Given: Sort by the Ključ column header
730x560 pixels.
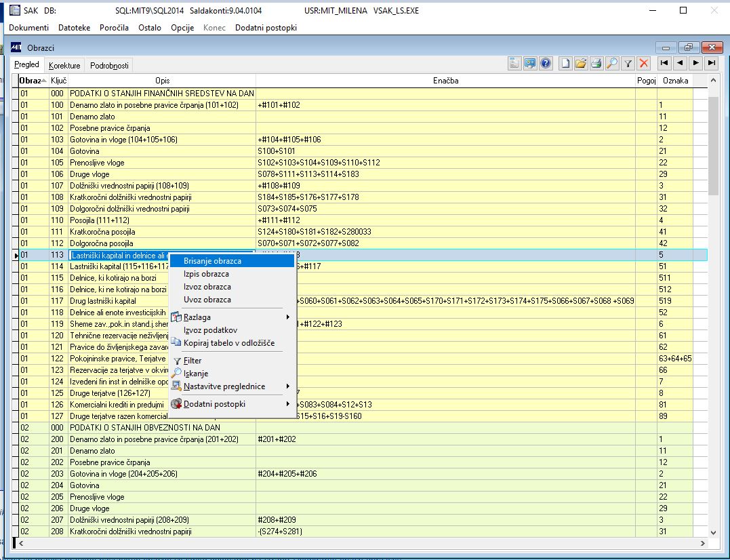Looking at the screenshot, I should click(x=58, y=81).
